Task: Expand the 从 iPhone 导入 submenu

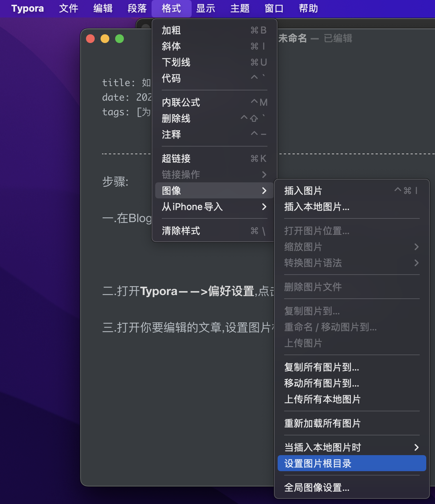Action: [214, 207]
